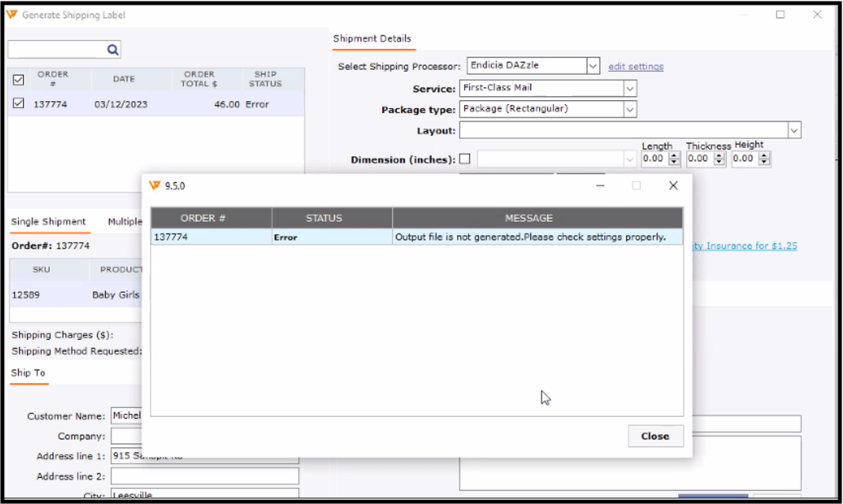Switch to the Single Shipment tab
The width and height of the screenshot is (843, 504).
click(x=48, y=222)
